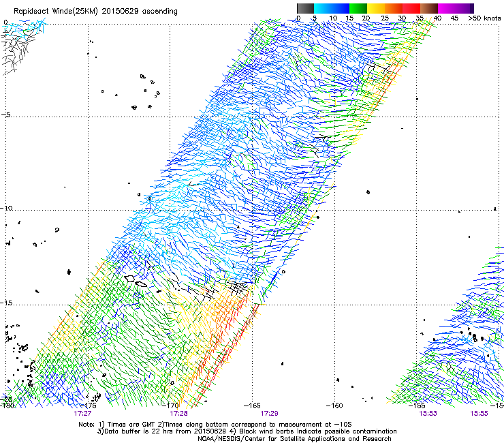Click the 'NOAA/NESDIS/Center for Satellite Applications and Research' credit
The width and height of the screenshot is (504, 443).
tap(294, 439)
